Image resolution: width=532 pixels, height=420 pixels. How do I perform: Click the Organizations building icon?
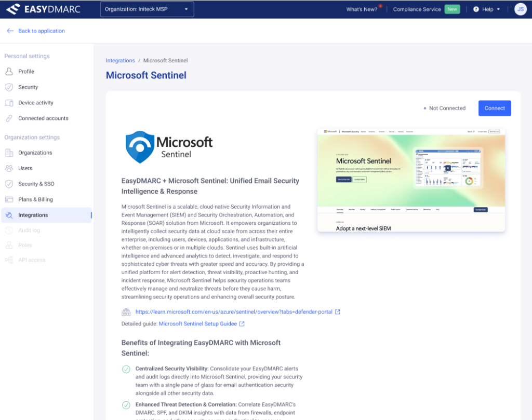pyautogui.click(x=9, y=153)
